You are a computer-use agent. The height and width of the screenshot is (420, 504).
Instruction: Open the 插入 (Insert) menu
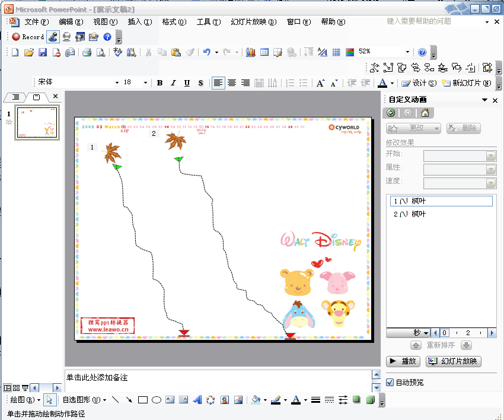click(139, 22)
